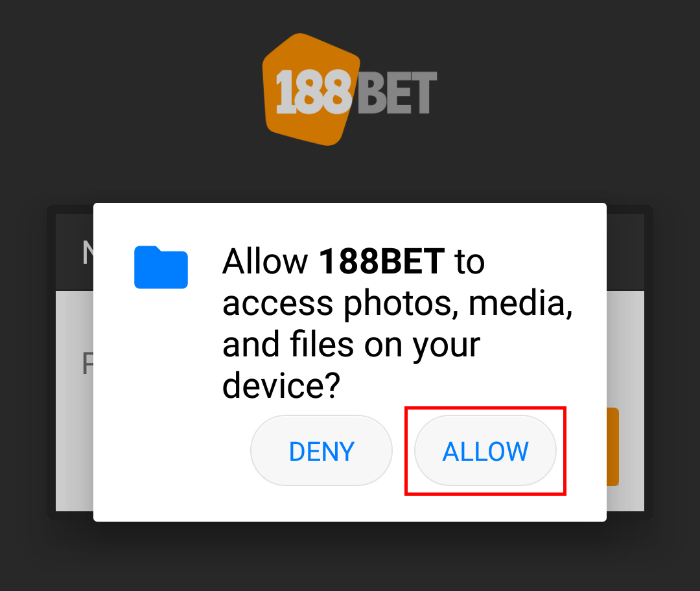Click the orange button edge behind the dialog
The width and height of the screenshot is (700, 591).
pos(612,446)
